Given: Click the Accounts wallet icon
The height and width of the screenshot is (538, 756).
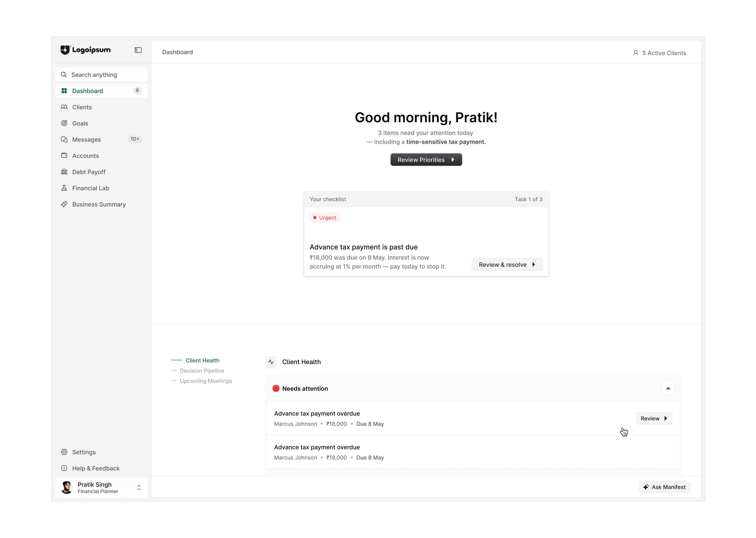Looking at the screenshot, I should tap(64, 155).
